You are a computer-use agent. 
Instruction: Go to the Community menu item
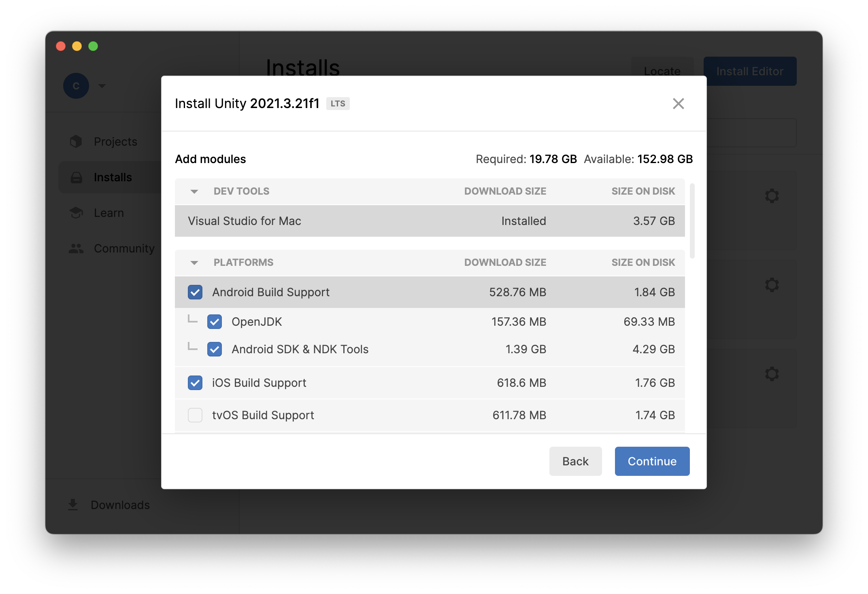click(124, 248)
